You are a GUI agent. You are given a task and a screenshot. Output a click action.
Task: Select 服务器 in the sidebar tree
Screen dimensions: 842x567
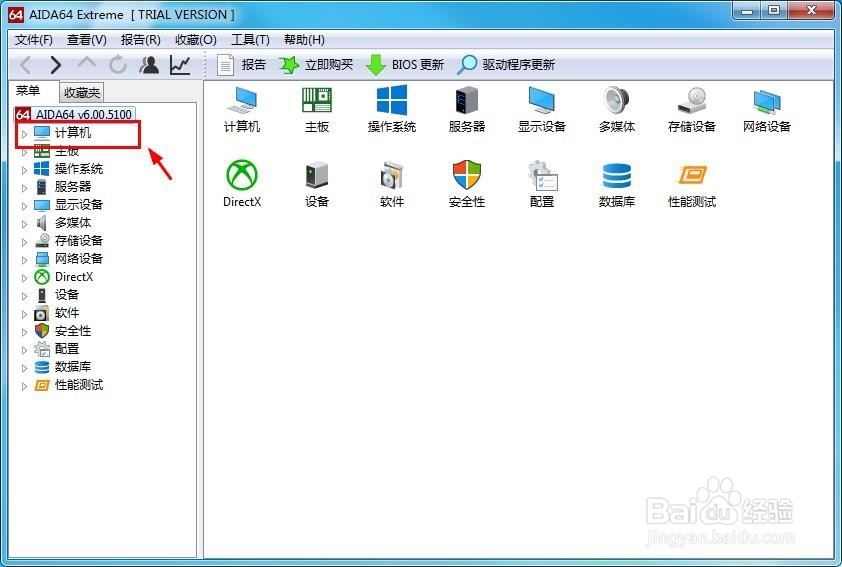pyautogui.click(x=63, y=187)
